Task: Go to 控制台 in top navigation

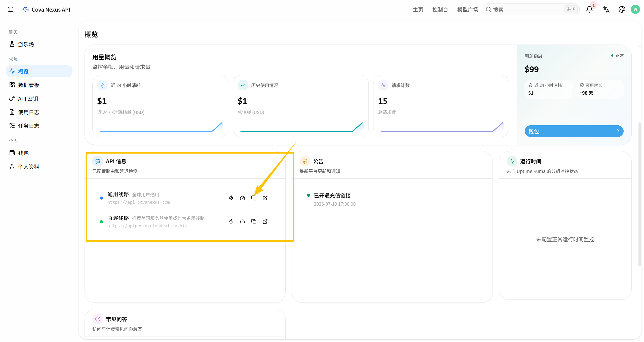Action: click(x=440, y=10)
